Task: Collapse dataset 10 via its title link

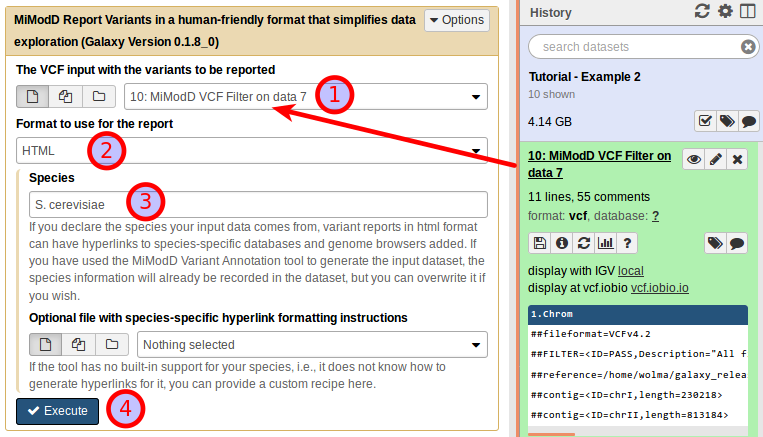Action: click(599, 164)
